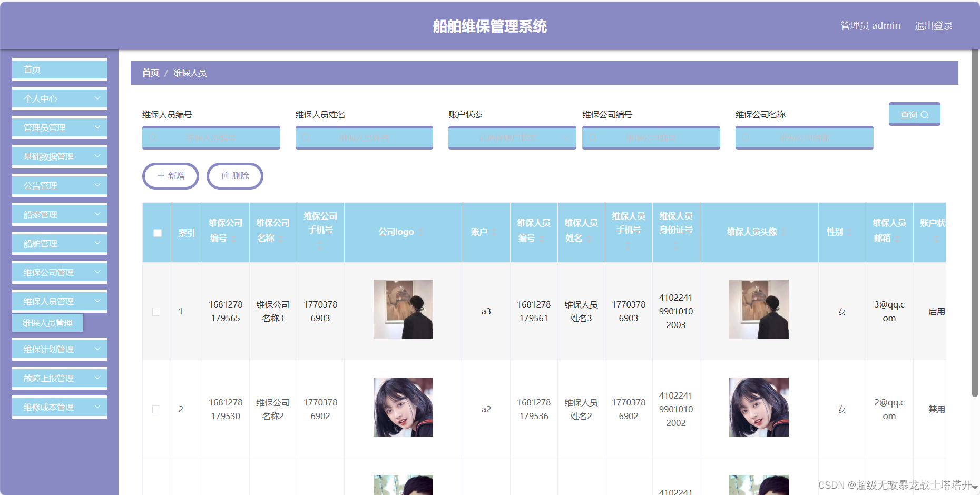
Task: Sort by 维保人员编号 column arrows
Action: tap(542, 239)
